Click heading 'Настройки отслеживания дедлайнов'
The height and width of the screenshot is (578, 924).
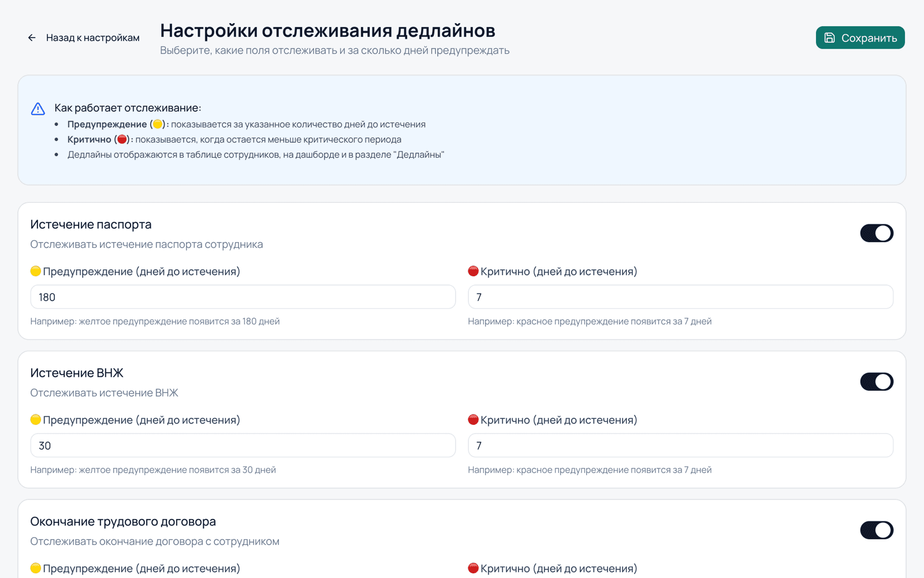point(327,30)
